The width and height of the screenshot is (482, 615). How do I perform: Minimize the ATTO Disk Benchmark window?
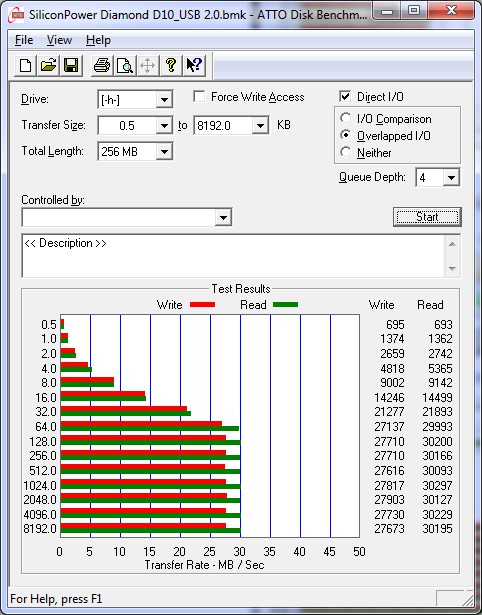tap(387, 11)
